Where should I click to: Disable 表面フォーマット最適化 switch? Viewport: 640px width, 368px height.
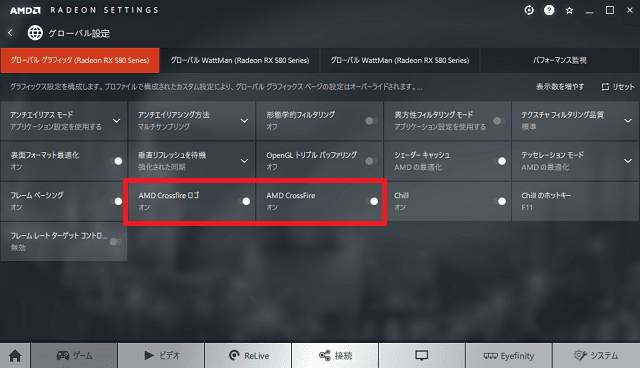point(116,161)
